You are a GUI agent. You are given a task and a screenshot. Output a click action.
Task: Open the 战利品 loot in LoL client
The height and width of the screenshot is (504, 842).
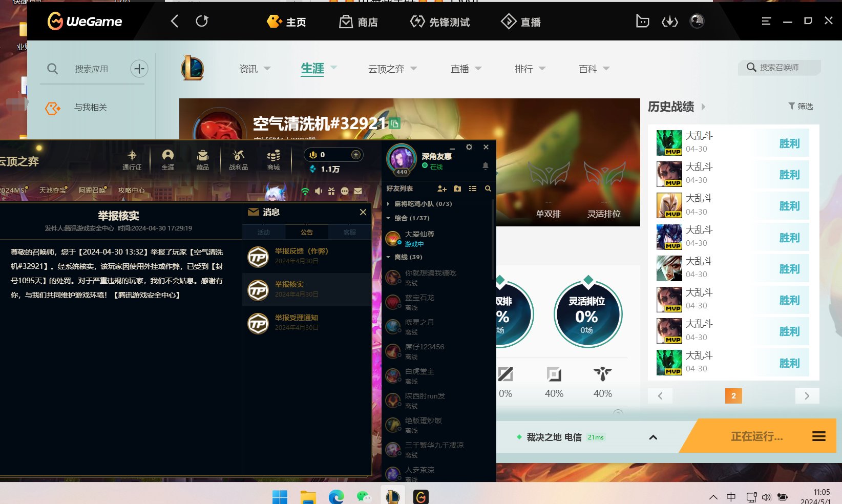[x=238, y=160]
